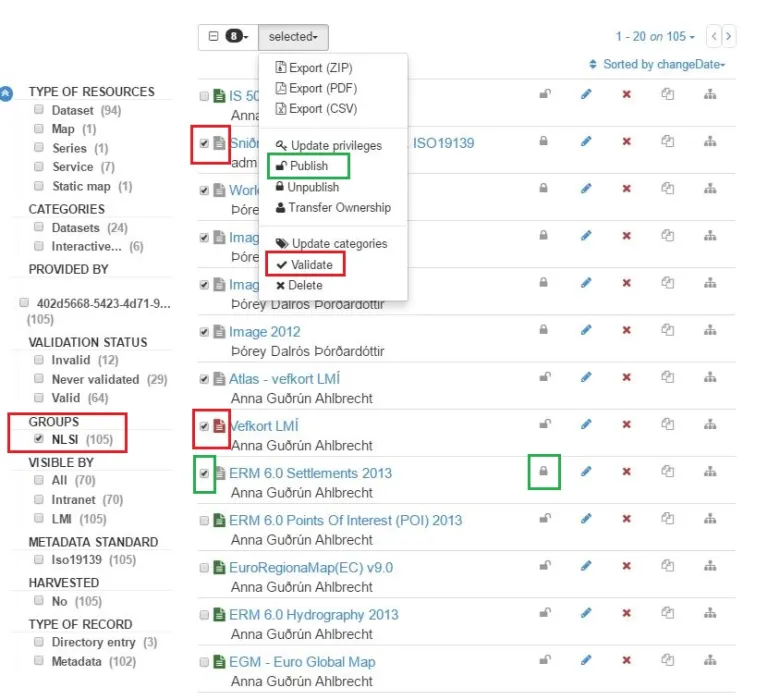Choose Validate from the selected menu

[x=310, y=265]
